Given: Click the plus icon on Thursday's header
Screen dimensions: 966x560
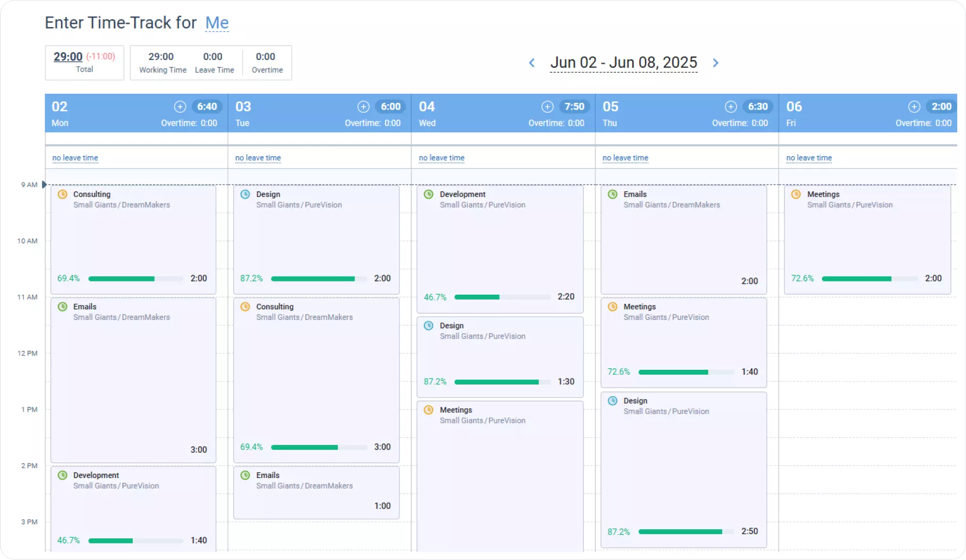Looking at the screenshot, I should [x=730, y=106].
